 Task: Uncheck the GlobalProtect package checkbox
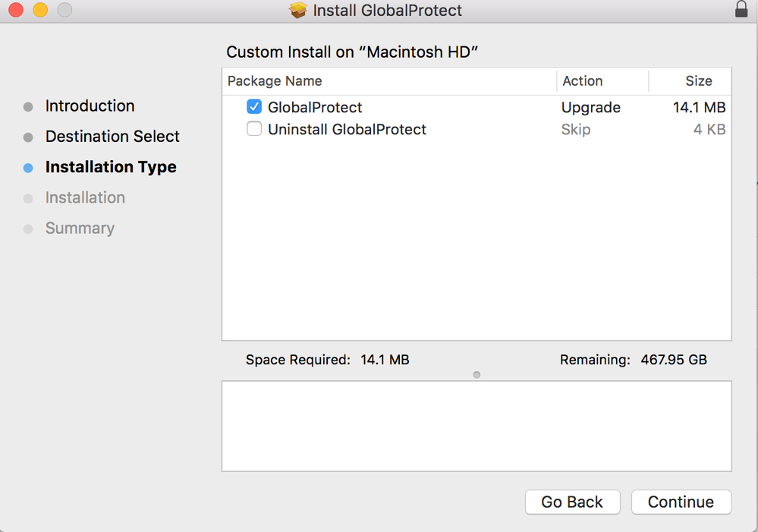tap(254, 107)
